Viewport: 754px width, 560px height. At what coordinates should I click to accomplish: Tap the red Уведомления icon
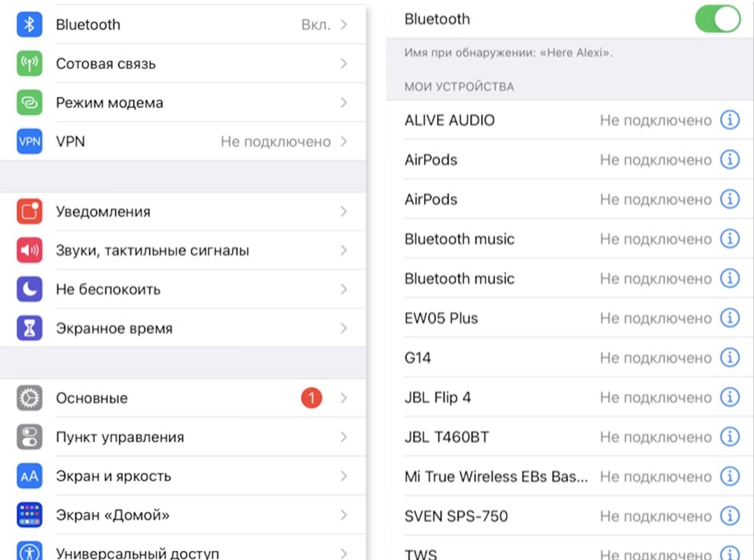(x=29, y=211)
